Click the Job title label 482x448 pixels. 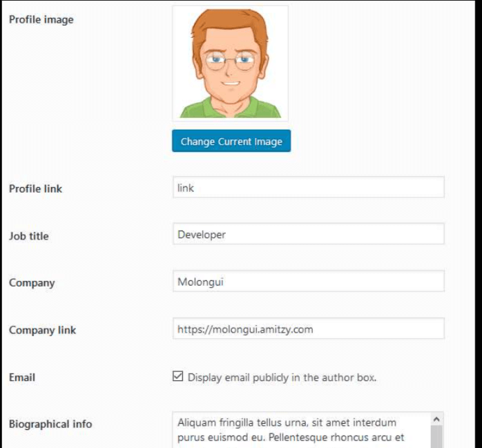click(x=29, y=236)
